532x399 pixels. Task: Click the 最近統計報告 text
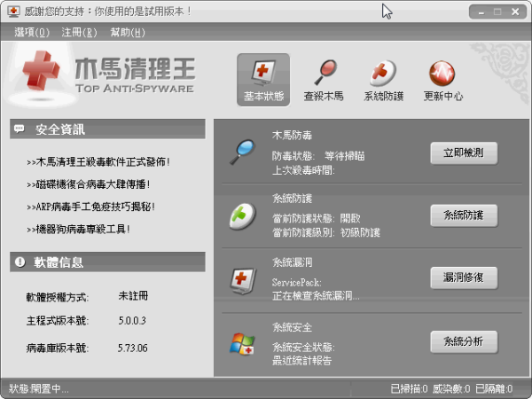click(x=301, y=360)
